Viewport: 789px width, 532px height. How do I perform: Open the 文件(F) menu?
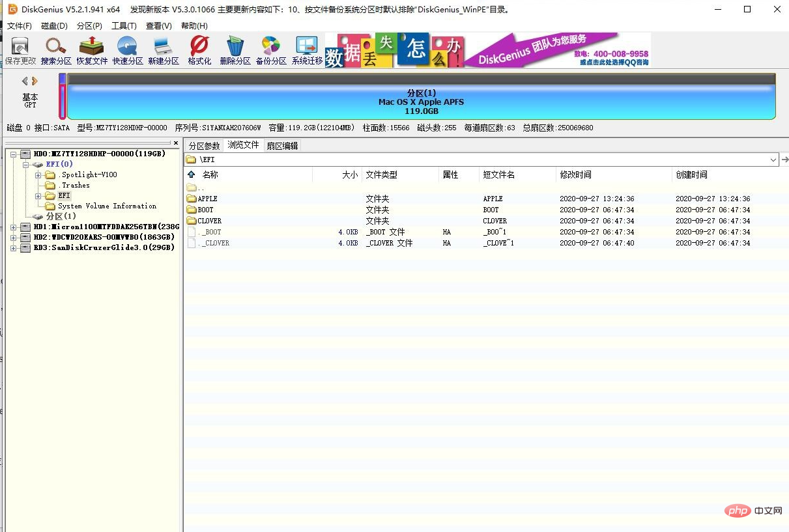click(x=20, y=26)
